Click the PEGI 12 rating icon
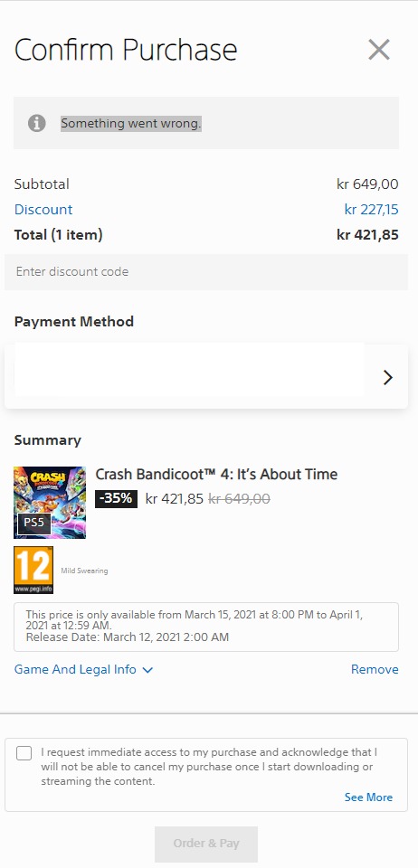This screenshot has height=868, width=418. pos(33,571)
